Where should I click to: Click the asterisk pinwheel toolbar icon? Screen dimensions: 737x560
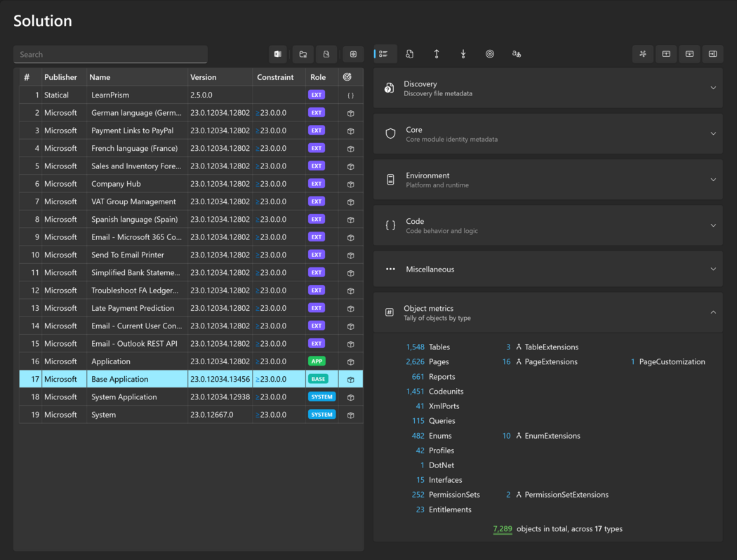642,54
